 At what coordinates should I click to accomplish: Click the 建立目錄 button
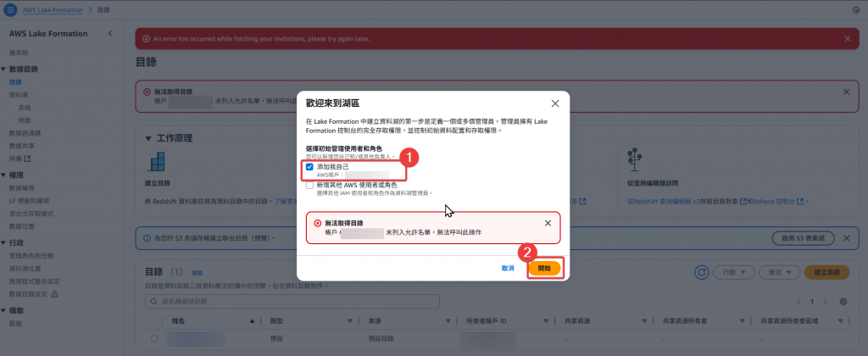(826, 272)
